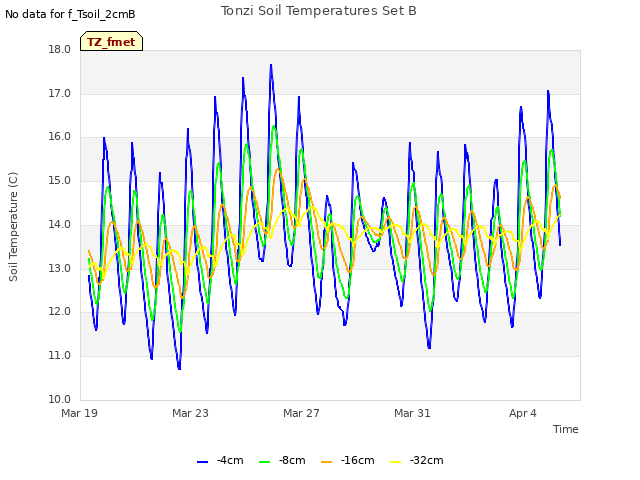Click the Soil Temperature (C) axis label
The height and width of the screenshot is (480, 640).
(13, 227)
